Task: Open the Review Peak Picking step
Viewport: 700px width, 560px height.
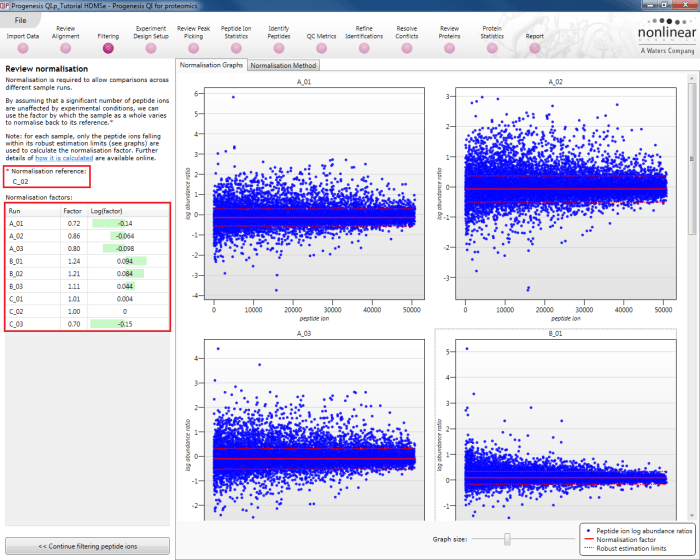Action: click(x=193, y=39)
